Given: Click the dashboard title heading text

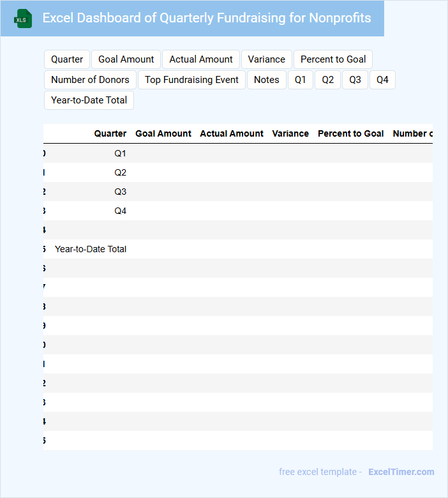Looking at the screenshot, I should [x=207, y=18].
